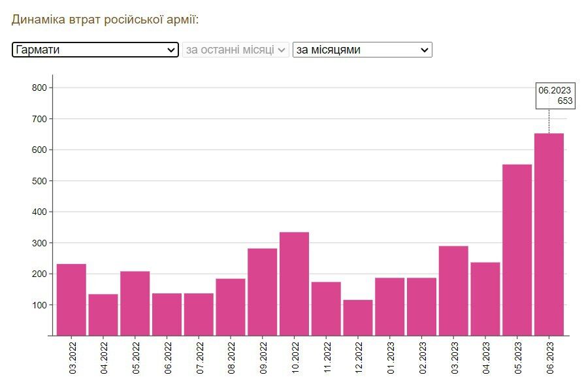The width and height of the screenshot is (584, 392).
Task: Select the 09.2022 bar
Action: [x=262, y=292]
